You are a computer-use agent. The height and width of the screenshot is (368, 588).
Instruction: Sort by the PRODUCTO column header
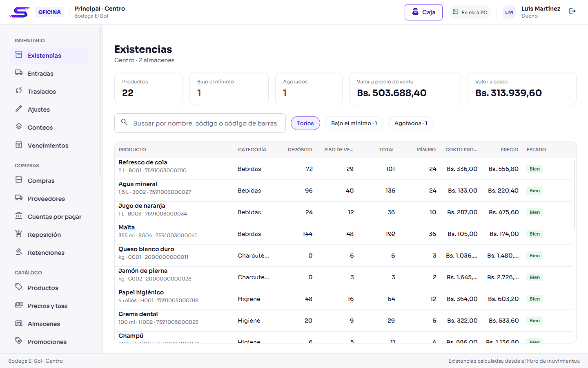coord(132,150)
